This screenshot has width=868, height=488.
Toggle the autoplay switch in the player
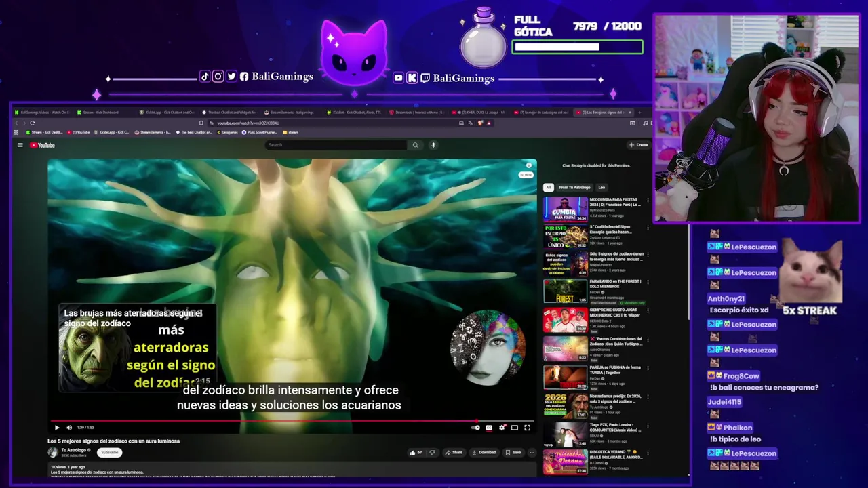point(476,428)
